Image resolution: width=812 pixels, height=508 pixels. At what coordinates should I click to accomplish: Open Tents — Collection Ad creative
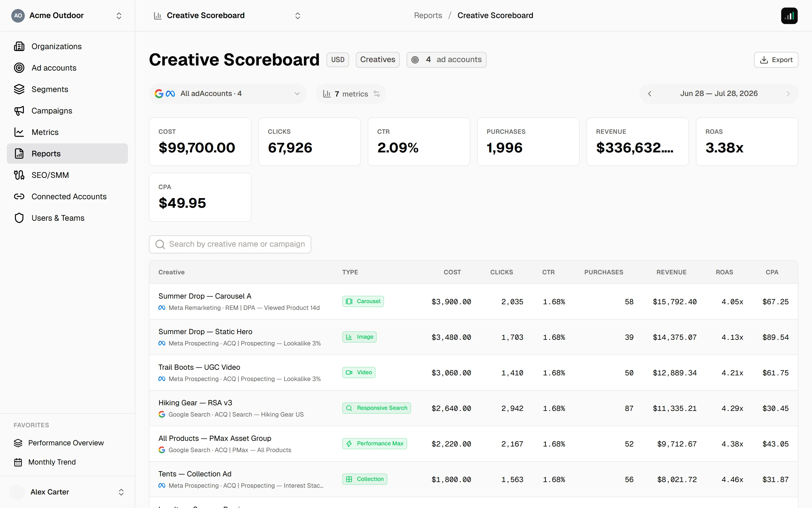point(195,474)
